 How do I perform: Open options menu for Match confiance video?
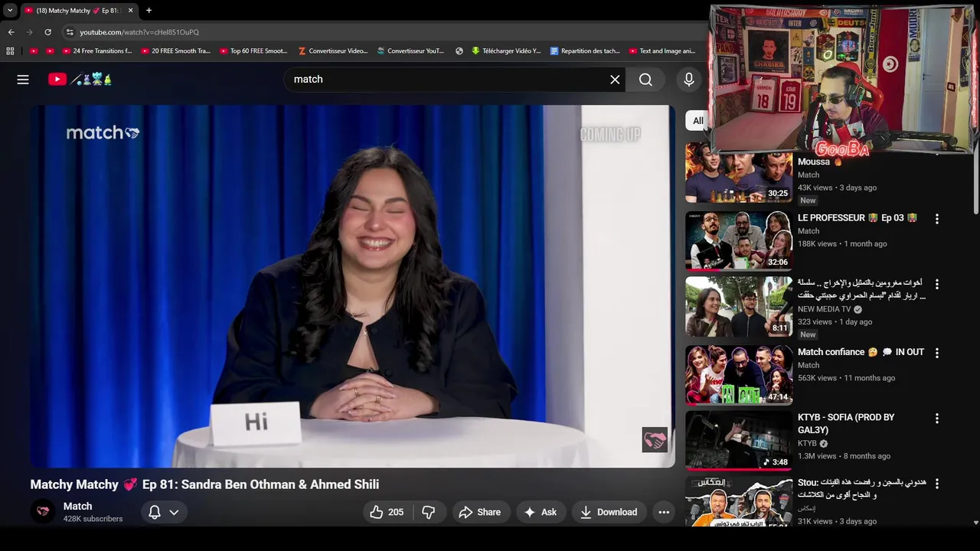pos(936,353)
